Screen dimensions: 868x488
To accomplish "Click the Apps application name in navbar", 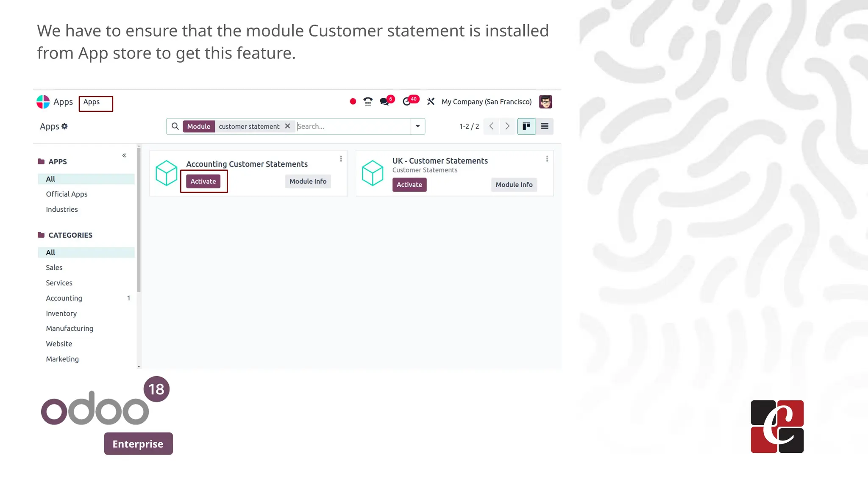I will tap(63, 102).
